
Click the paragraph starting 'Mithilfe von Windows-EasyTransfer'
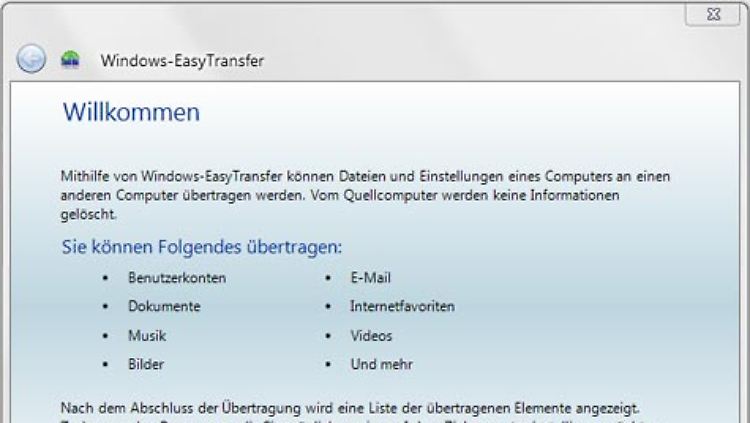tap(365, 195)
